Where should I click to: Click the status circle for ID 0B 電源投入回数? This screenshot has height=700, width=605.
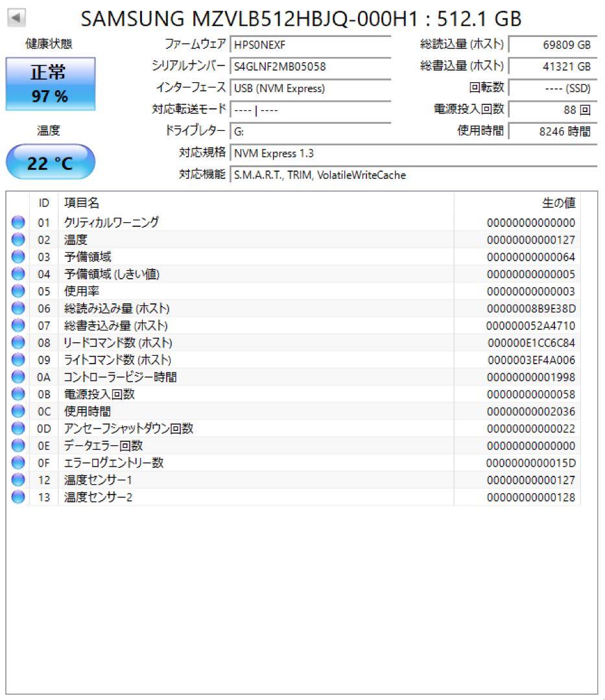click(18, 394)
